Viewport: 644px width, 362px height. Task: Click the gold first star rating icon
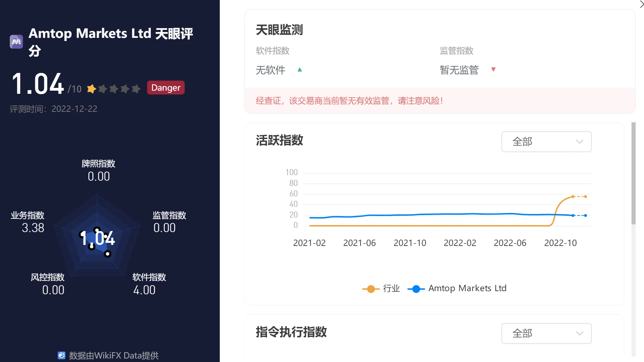point(91,89)
